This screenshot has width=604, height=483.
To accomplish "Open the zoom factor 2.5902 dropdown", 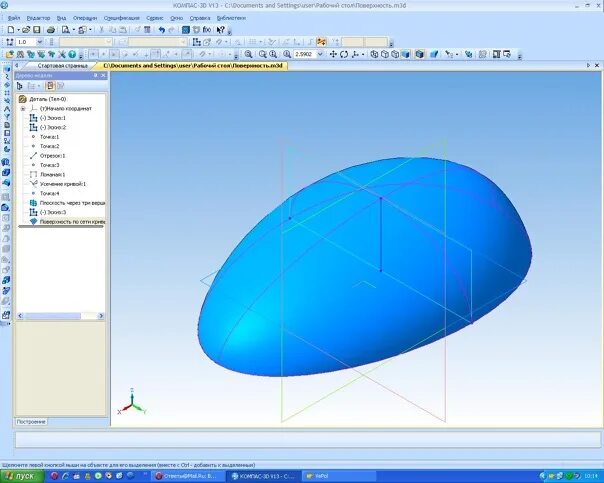I will tap(320, 54).
